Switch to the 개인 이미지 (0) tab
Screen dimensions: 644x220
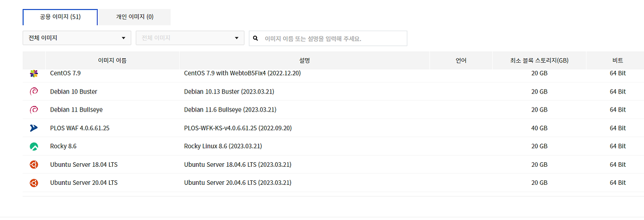pyautogui.click(x=135, y=17)
